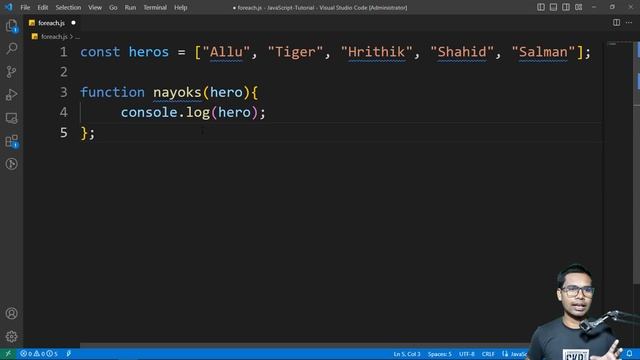640x360 pixels.
Task: Open remote window indicator in status bar
Action: click(x=8, y=354)
